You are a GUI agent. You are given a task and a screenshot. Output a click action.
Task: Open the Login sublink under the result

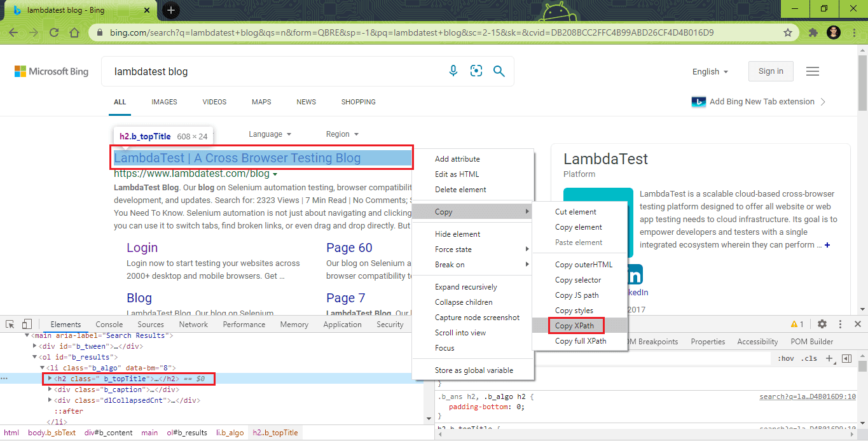(x=142, y=248)
